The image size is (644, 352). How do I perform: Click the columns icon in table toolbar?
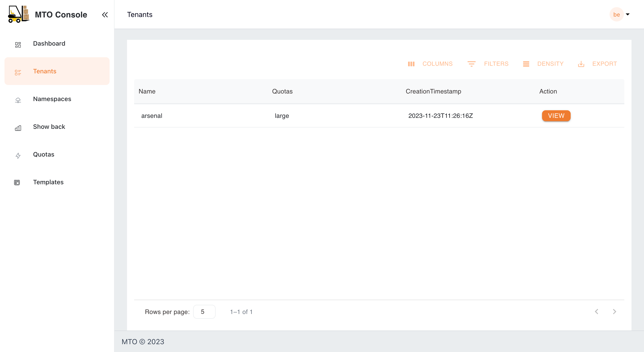click(411, 64)
